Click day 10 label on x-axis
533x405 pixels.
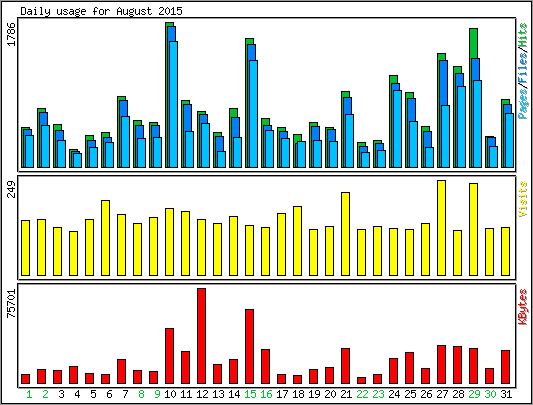point(170,394)
